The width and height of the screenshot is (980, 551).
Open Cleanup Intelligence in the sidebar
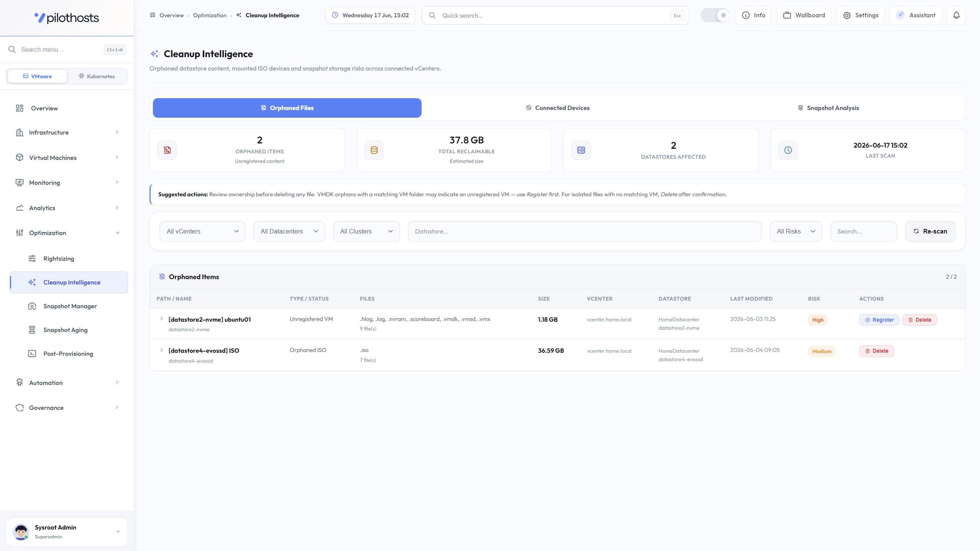pyautogui.click(x=69, y=282)
